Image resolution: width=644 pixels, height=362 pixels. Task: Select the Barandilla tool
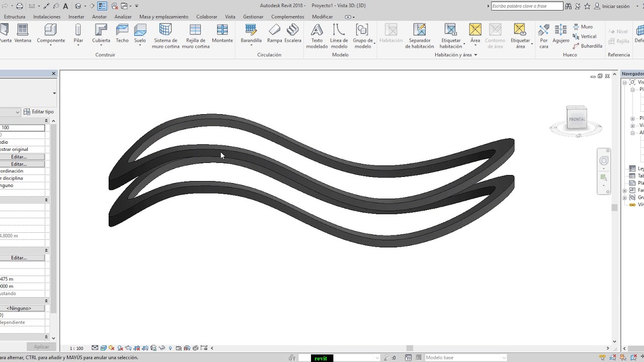coord(251,34)
